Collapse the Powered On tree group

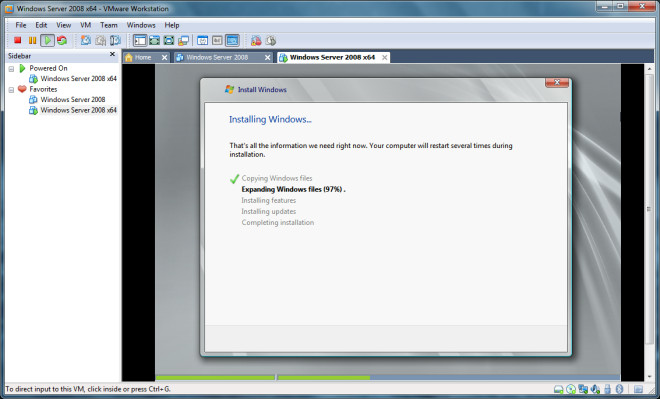[x=11, y=69]
